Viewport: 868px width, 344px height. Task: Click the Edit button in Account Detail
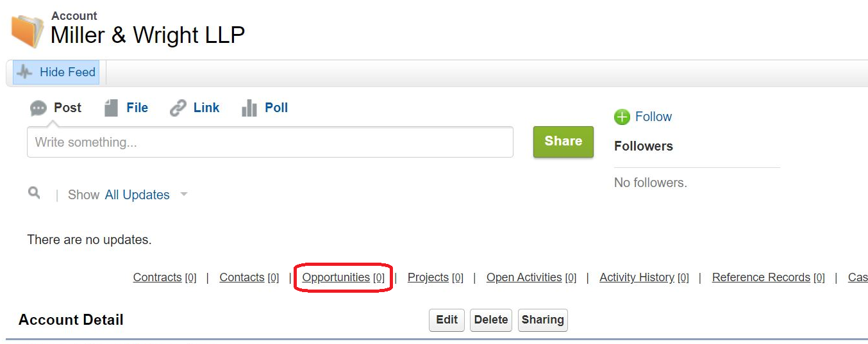(x=447, y=320)
